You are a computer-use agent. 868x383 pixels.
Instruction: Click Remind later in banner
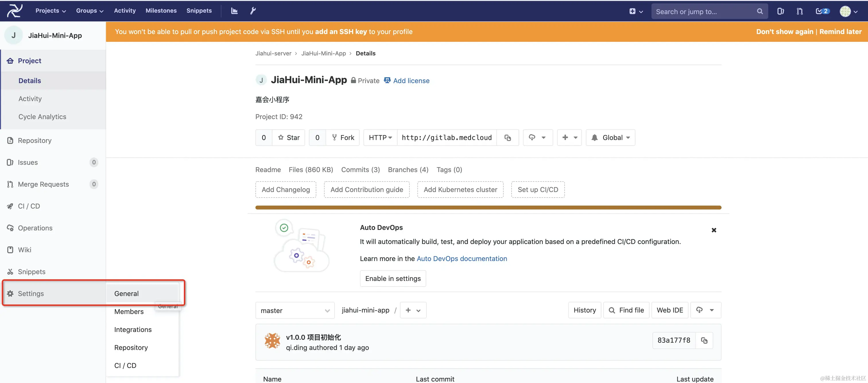point(840,32)
